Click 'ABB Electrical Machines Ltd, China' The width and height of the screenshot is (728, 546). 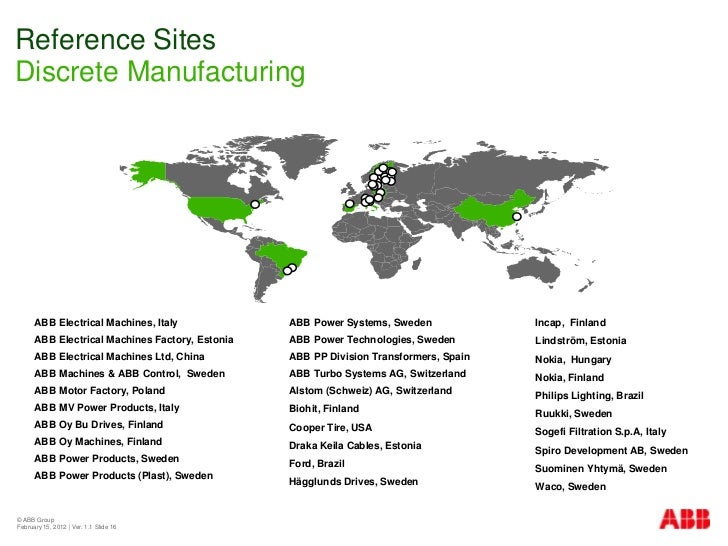pyautogui.click(x=119, y=357)
